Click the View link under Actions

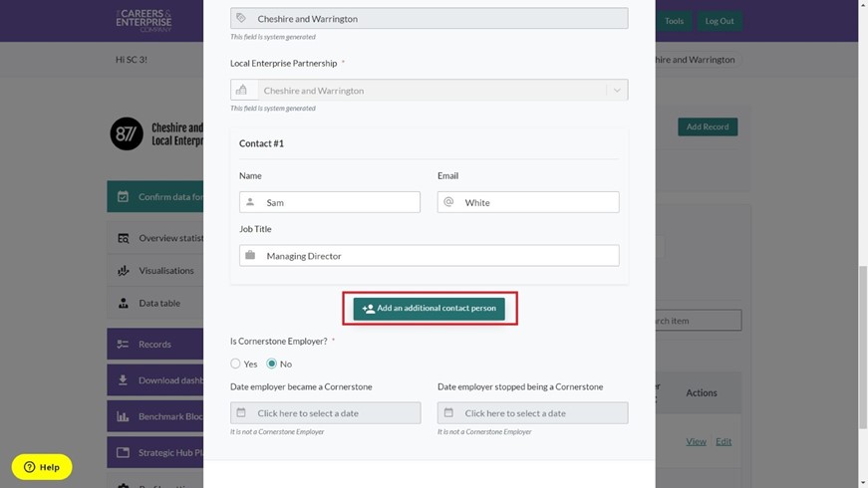click(x=696, y=441)
